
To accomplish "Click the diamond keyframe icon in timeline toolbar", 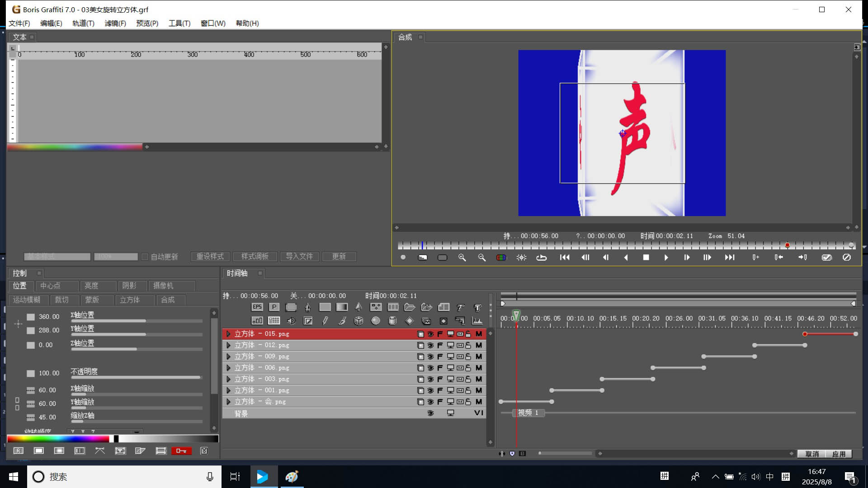I will [410, 321].
